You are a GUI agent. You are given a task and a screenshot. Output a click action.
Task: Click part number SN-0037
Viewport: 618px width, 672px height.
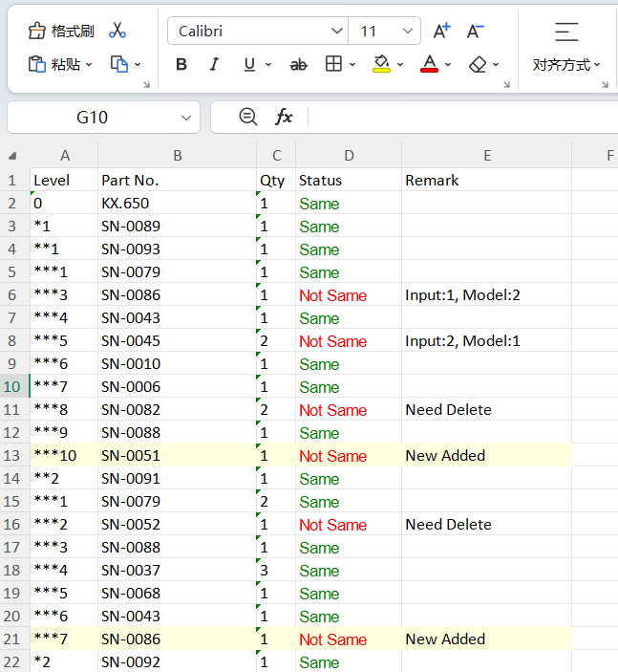178,570
